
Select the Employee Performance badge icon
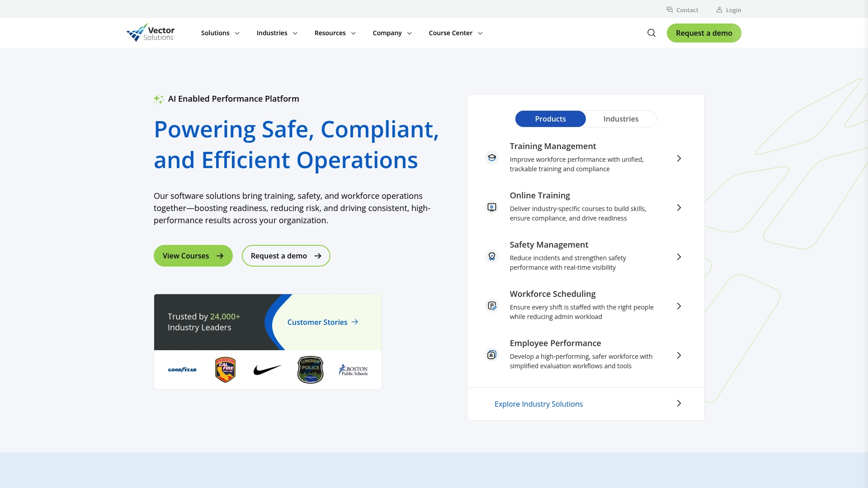coord(491,355)
